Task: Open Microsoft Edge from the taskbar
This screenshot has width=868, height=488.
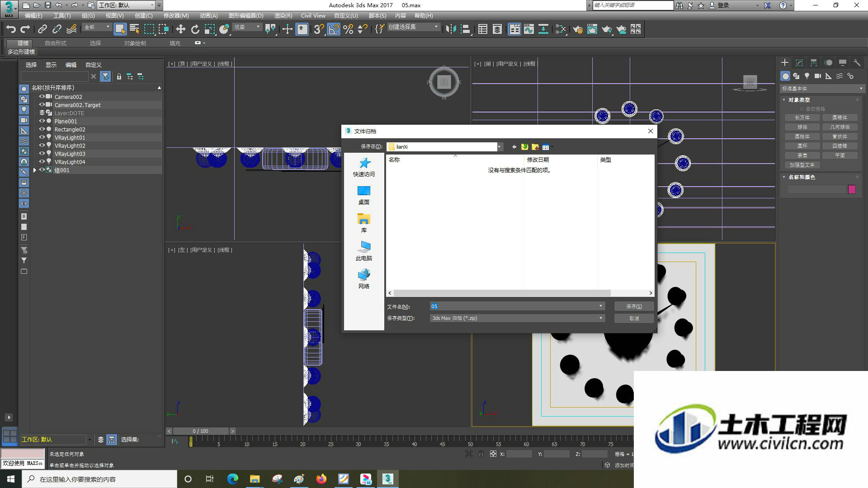Action: click(233, 479)
